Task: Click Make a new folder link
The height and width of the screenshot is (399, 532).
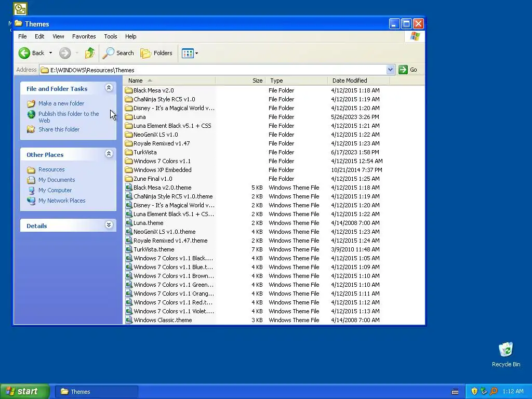Action: (61, 103)
